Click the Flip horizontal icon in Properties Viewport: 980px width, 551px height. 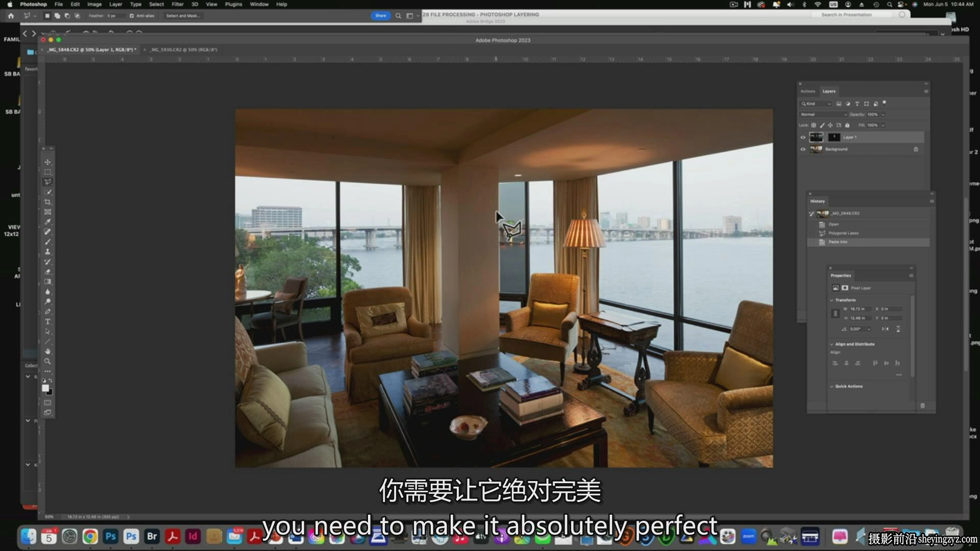point(886,329)
